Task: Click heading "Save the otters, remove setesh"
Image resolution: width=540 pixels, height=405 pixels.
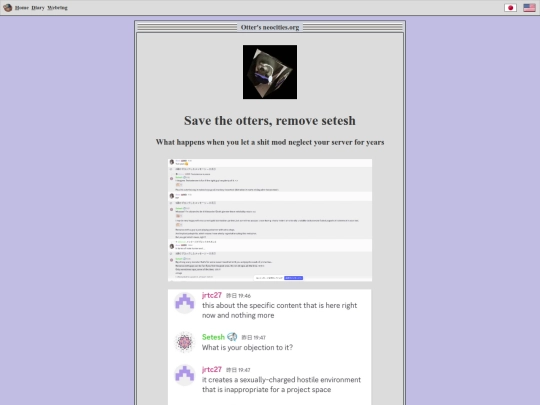Action: point(270,121)
